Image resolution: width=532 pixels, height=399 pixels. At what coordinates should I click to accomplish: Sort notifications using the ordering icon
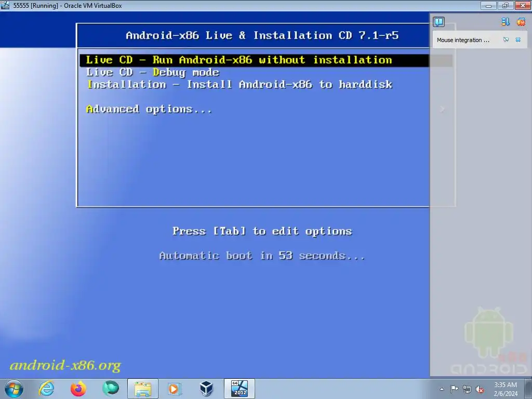tap(506, 22)
